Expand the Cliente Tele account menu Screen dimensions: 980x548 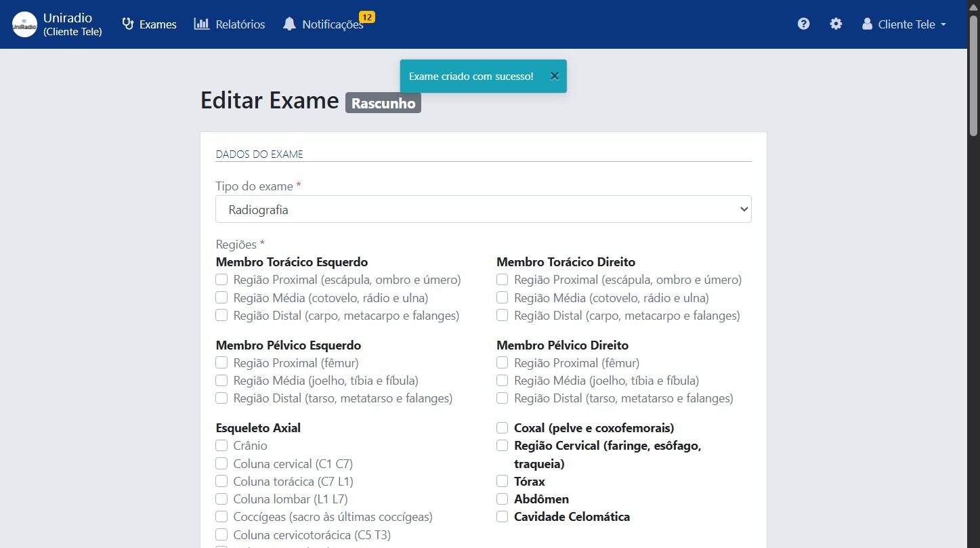click(x=903, y=24)
